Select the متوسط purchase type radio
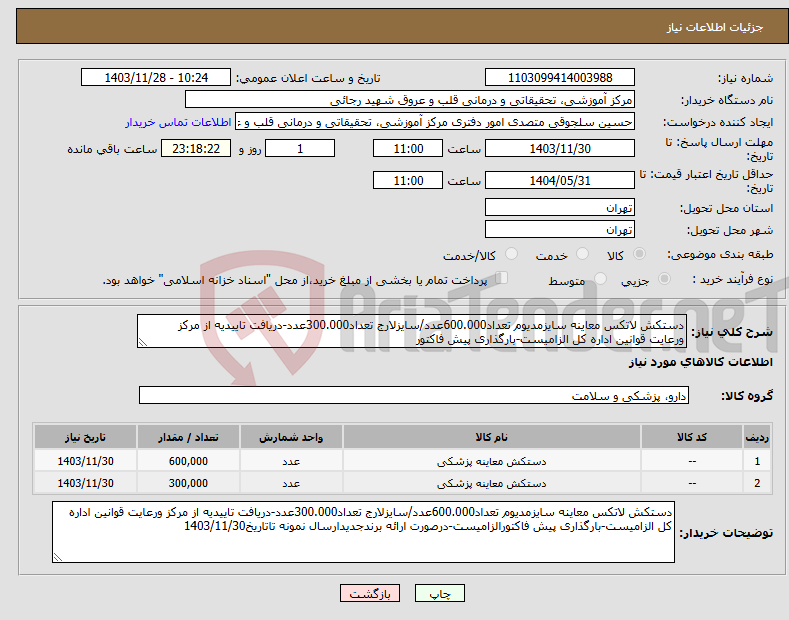 click(600, 278)
